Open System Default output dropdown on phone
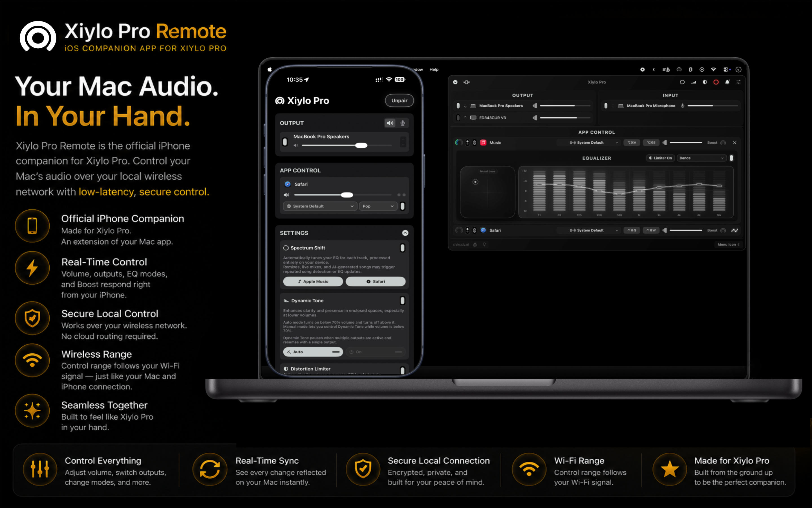Image resolution: width=812 pixels, height=508 pixels. (320, 206)
